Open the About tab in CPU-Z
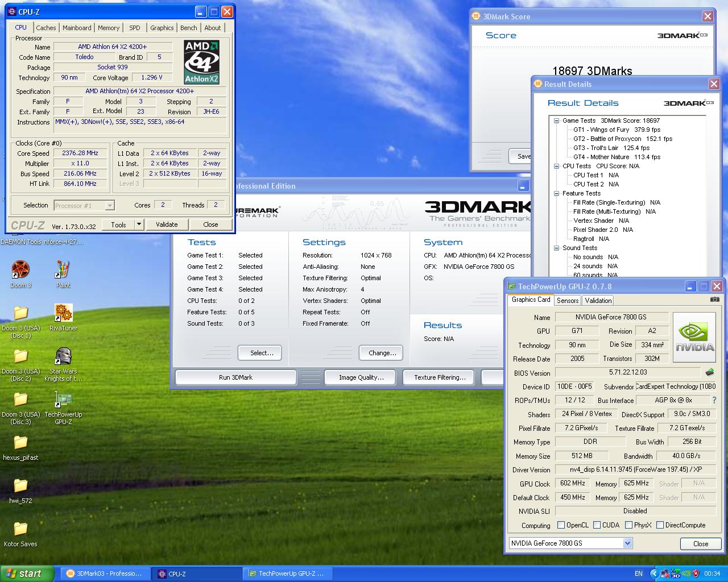 pos(213,28)
